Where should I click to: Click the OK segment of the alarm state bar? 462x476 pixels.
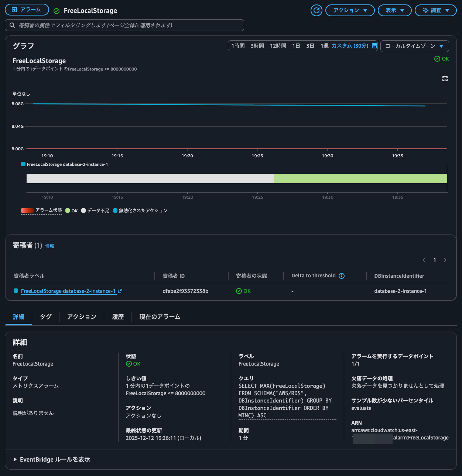[x=360, y=178]
